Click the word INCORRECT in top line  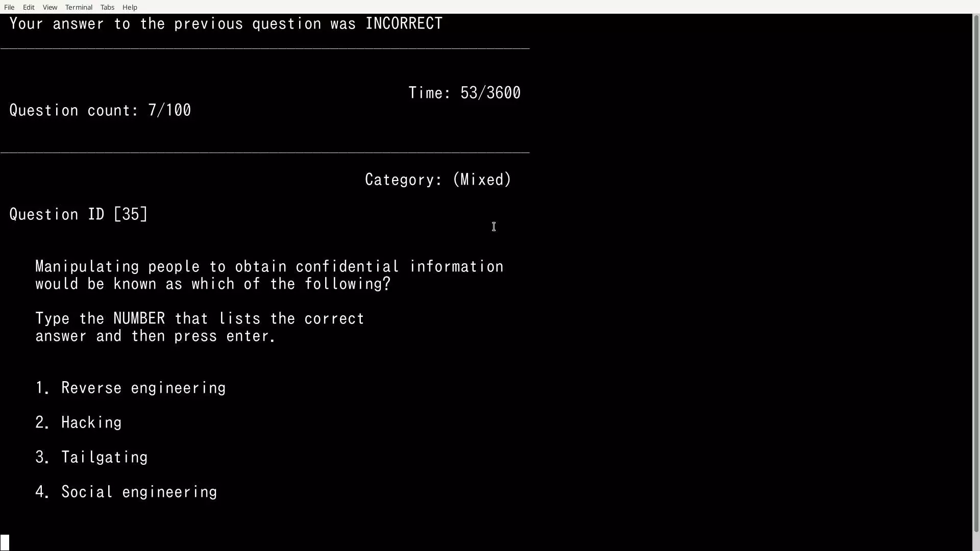click(404, 23)
